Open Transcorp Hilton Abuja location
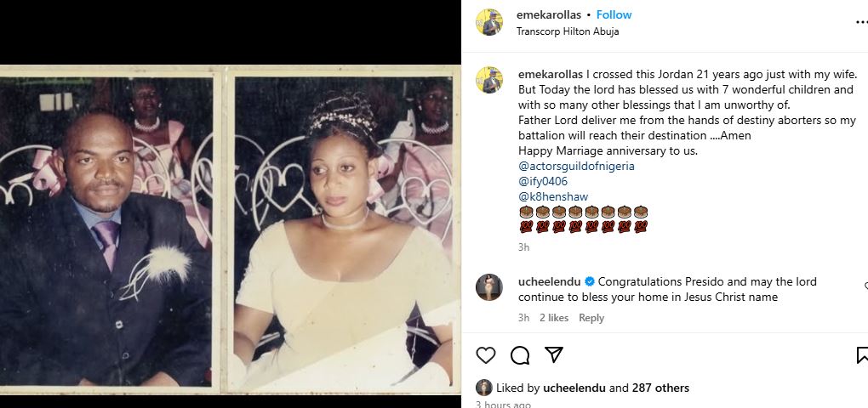The height and width of the screenshot is (408, 868). tap(568, 31)
